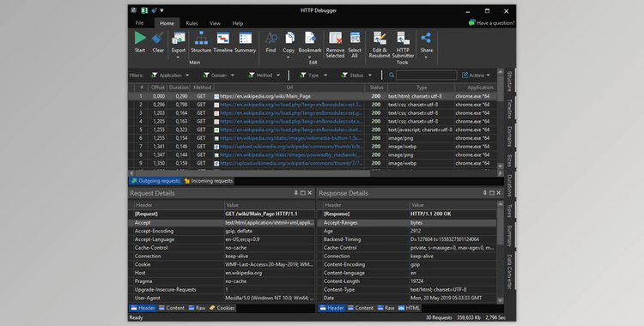Close the Request Details panel
This screenshot has width=644, height=326.
310,193
